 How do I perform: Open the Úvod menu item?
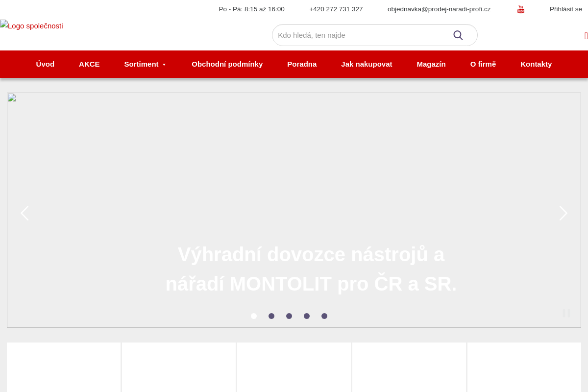[45, 64]
